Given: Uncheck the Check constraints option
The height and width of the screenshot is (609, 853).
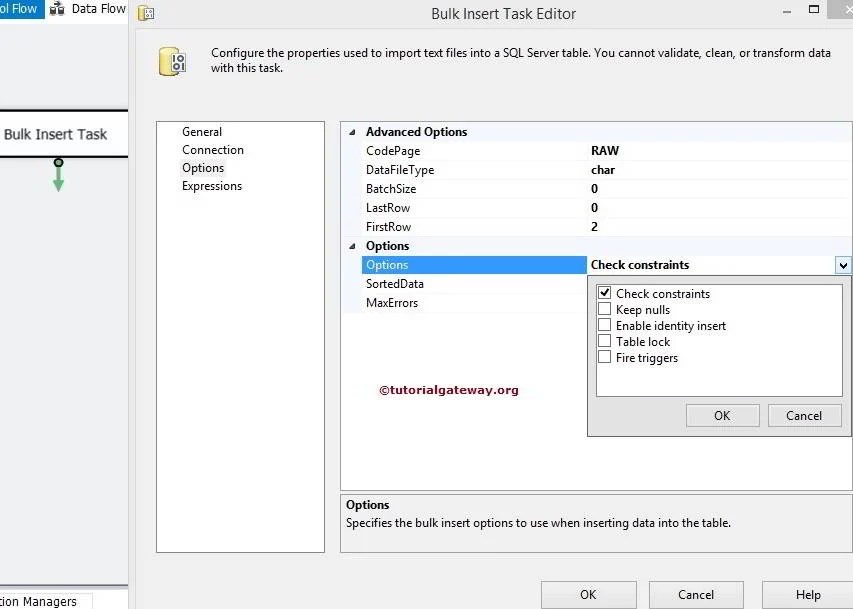Looking at the screenshot, I should tap(604, 293).
